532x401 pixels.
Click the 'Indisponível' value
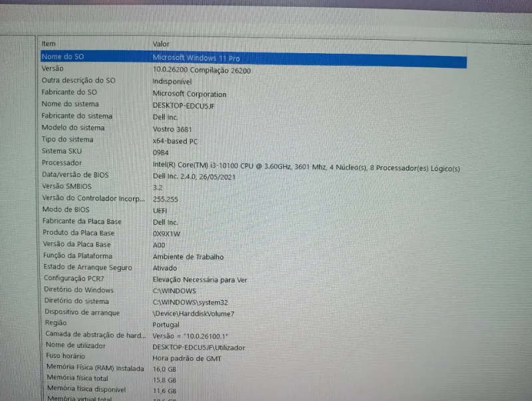172,82
